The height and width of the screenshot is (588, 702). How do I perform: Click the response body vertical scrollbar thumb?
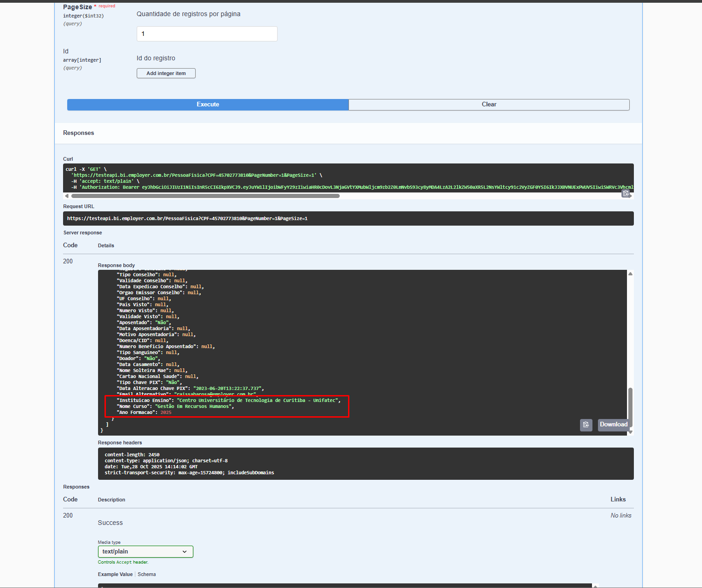pyautogui.click(x=631, y=407)
